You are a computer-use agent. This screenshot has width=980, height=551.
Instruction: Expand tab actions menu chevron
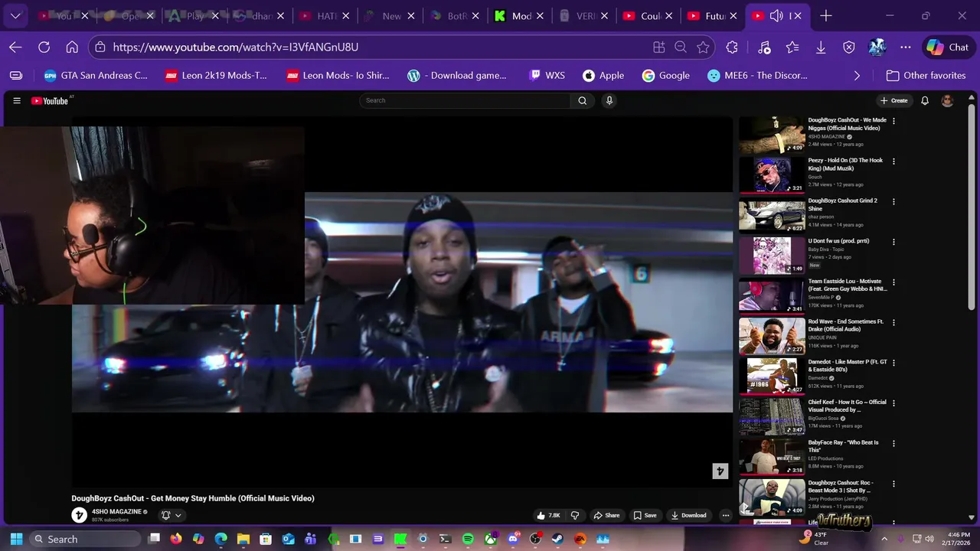pyautogui.click(x=15, y=15)
